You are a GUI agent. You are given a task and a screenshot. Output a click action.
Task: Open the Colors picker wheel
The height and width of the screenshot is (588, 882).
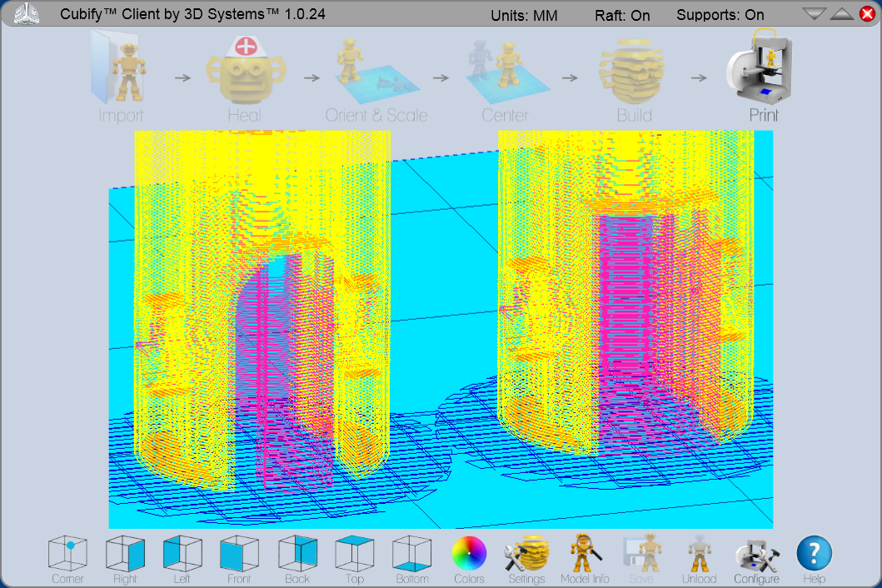[x=469, y=554]
